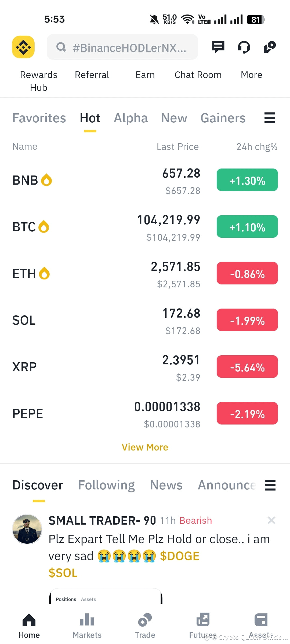Screen dimensions: 290x644
Task: Open the More shortcuts option
Action: click(251, 75)
